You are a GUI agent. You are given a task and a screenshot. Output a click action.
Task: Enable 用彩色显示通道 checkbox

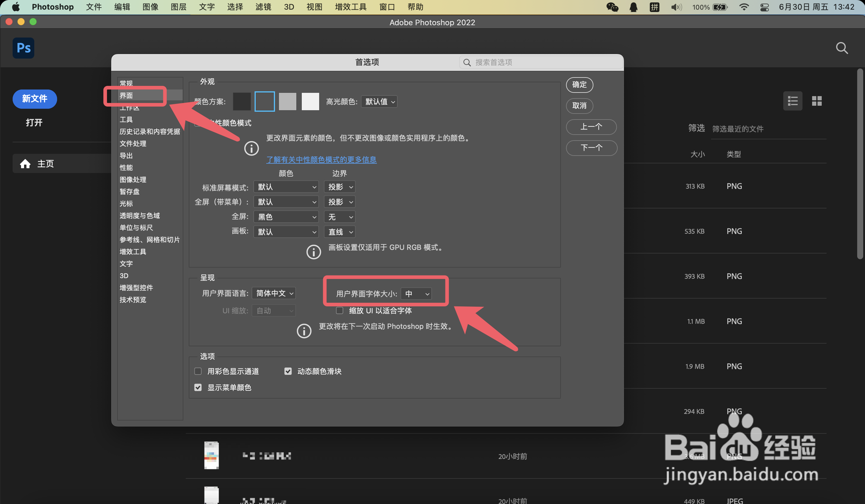198,371
